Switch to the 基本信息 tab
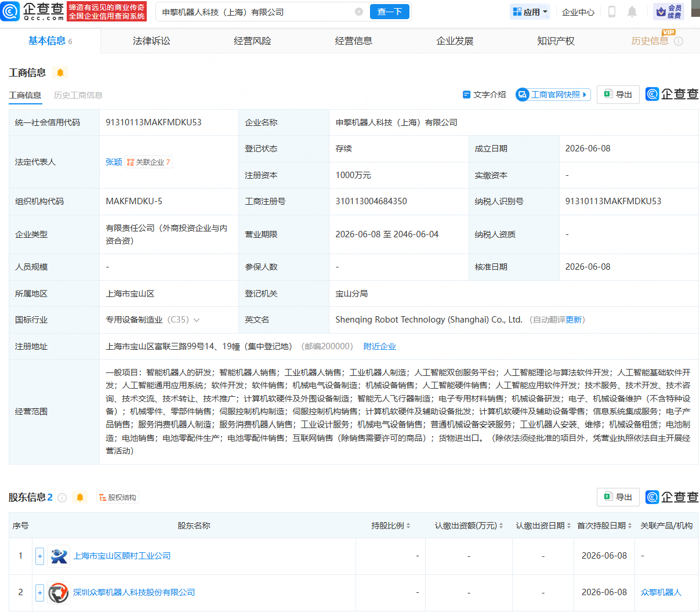The height and width of the screenshot is (612, 700). [50, 41]
